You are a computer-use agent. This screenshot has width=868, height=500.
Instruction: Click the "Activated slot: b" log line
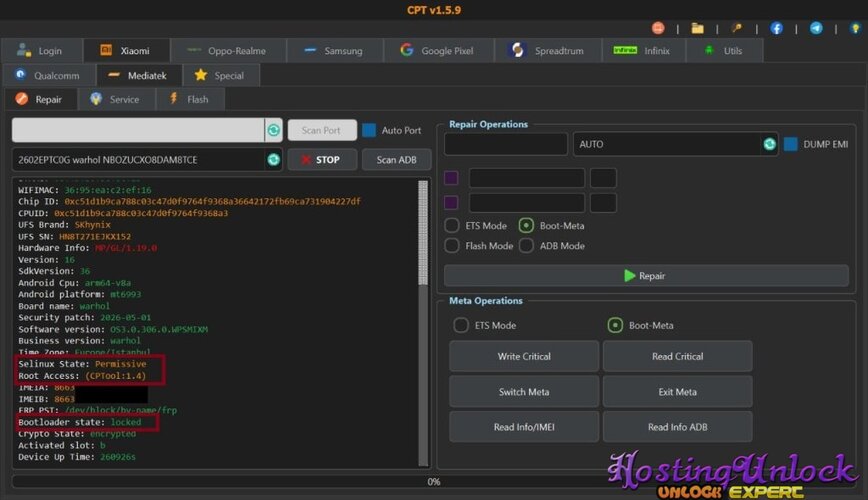(61, 445)
